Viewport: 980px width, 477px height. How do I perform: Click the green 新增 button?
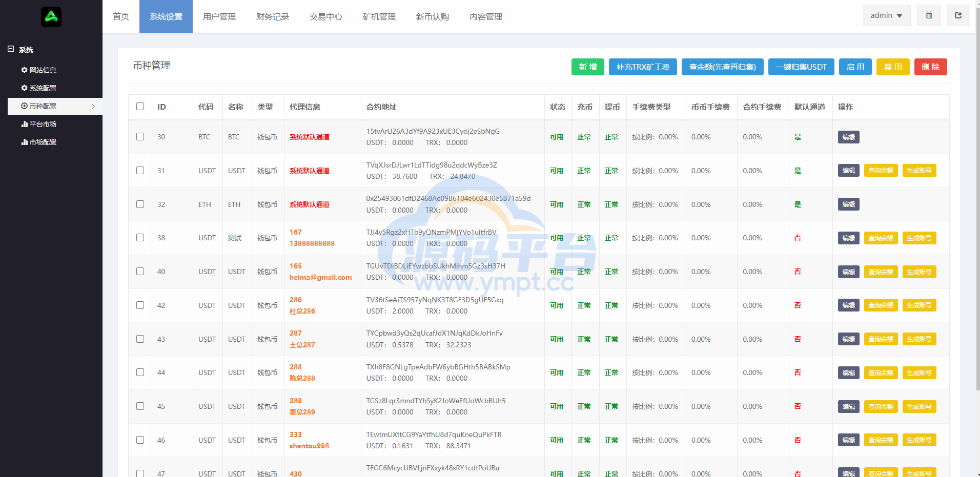[588, 67]
